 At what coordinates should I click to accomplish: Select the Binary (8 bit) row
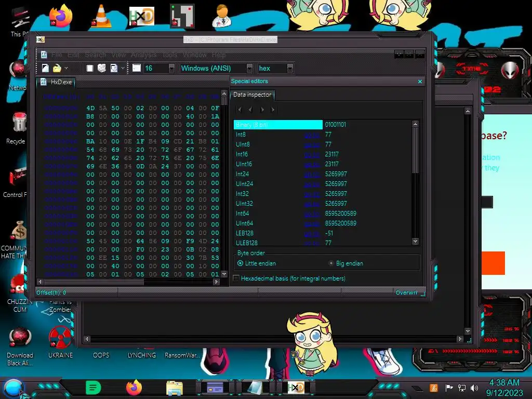coord(278,125)
